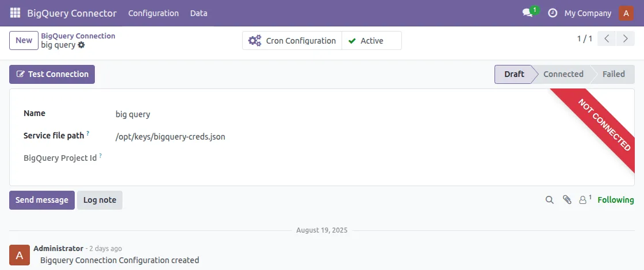Set status to Failed stage
644x270 pixels.
click(614, 74)
